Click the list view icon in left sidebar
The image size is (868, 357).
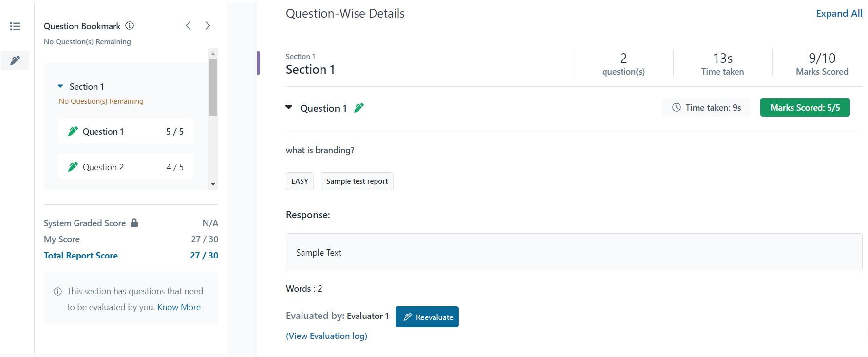coord(15,26)
